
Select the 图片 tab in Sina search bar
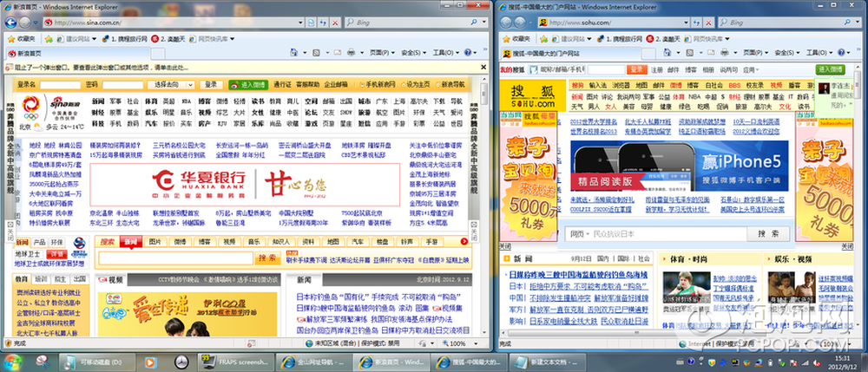click(155, 242)
